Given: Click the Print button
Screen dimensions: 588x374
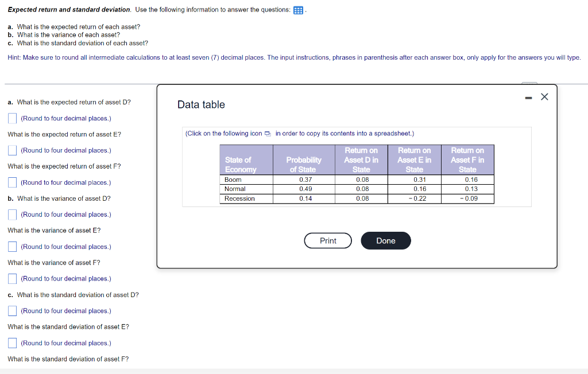Looking at the screenshot, I should click(328, 240).
